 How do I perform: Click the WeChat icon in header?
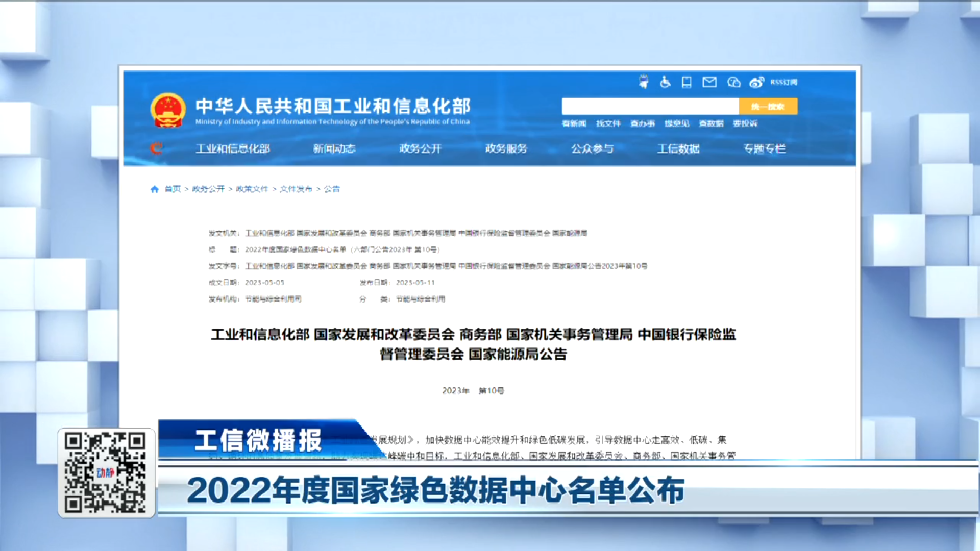[x=733, y=82]
